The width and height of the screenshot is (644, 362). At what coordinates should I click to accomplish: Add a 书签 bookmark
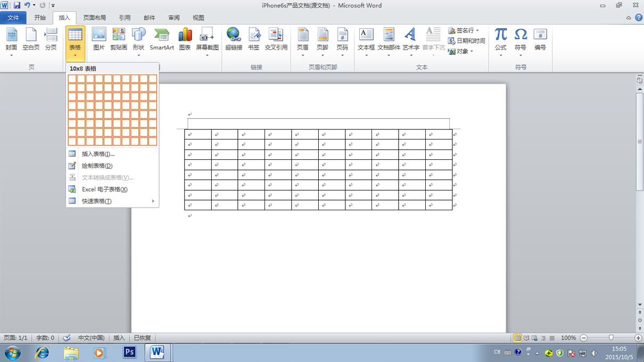pos(254,39)
